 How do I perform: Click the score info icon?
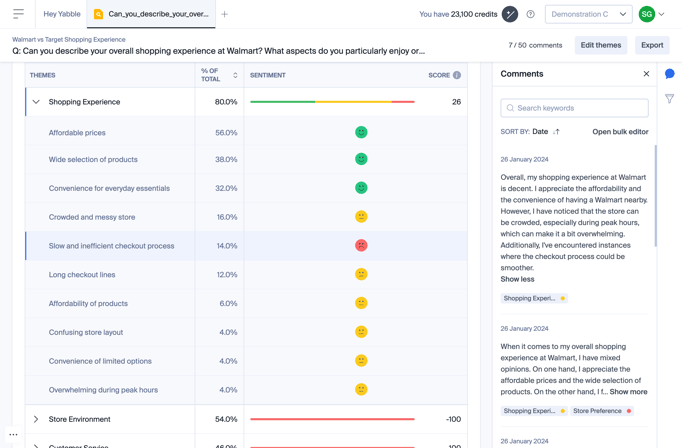tap(457, 75)
